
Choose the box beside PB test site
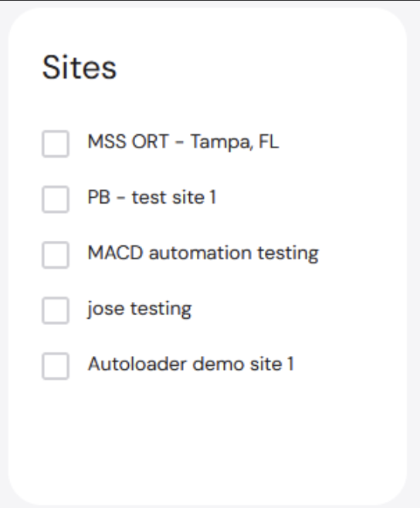pyautogui.click(x=56, y=199)
